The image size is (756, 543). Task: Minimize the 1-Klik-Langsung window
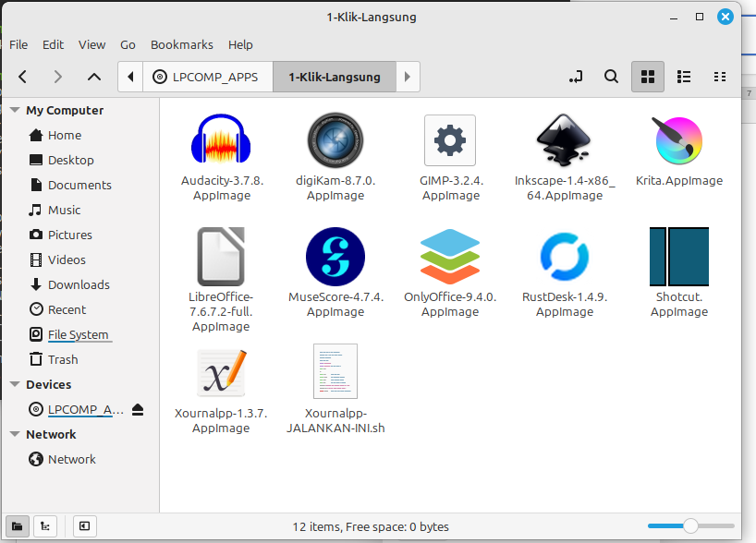(674, 18)
